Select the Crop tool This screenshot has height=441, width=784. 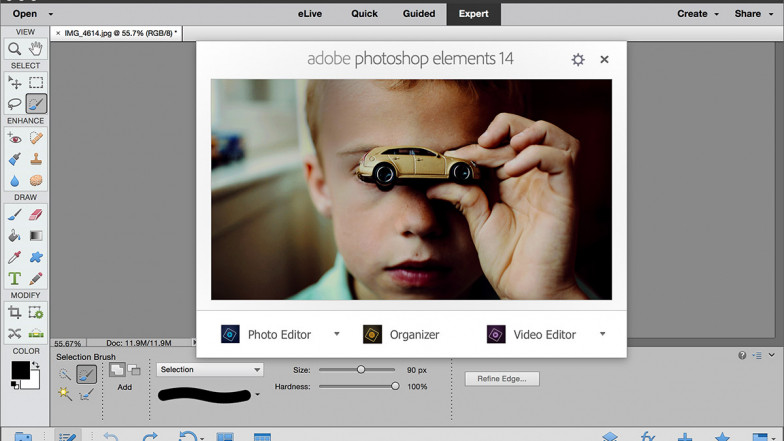[x=14, y=312]
